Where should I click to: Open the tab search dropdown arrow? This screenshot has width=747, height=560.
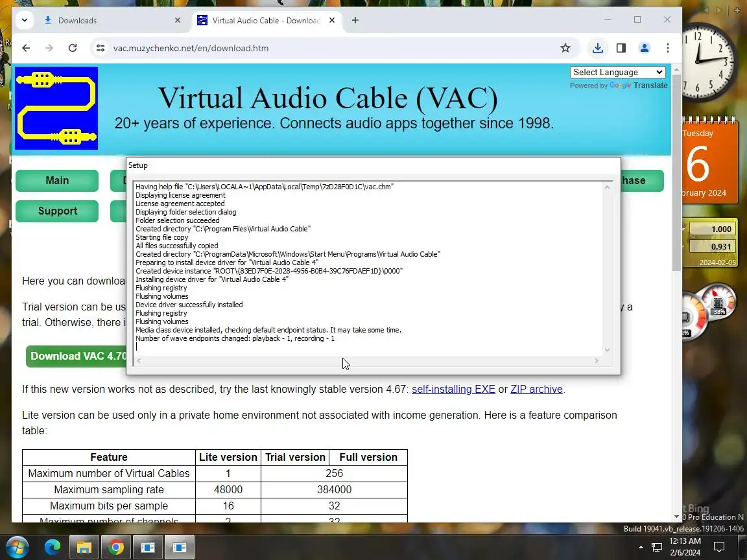[x=25, y=21]
